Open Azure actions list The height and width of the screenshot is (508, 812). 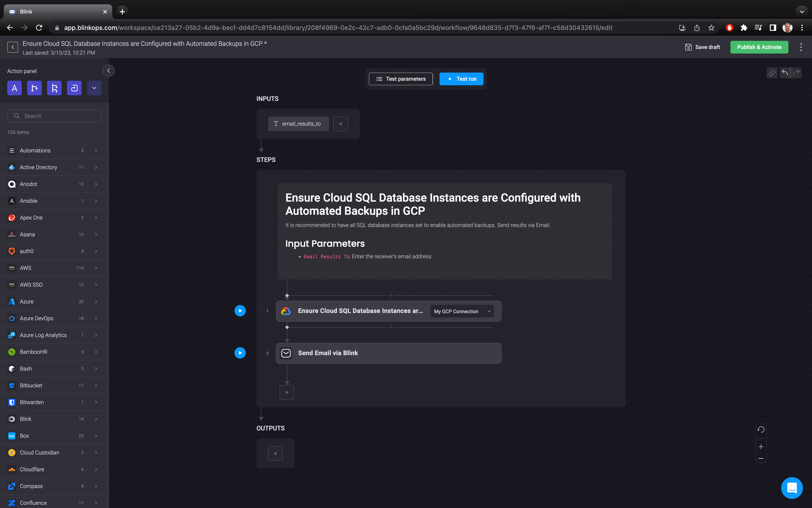pyautogui.click(x=53, y=302)
